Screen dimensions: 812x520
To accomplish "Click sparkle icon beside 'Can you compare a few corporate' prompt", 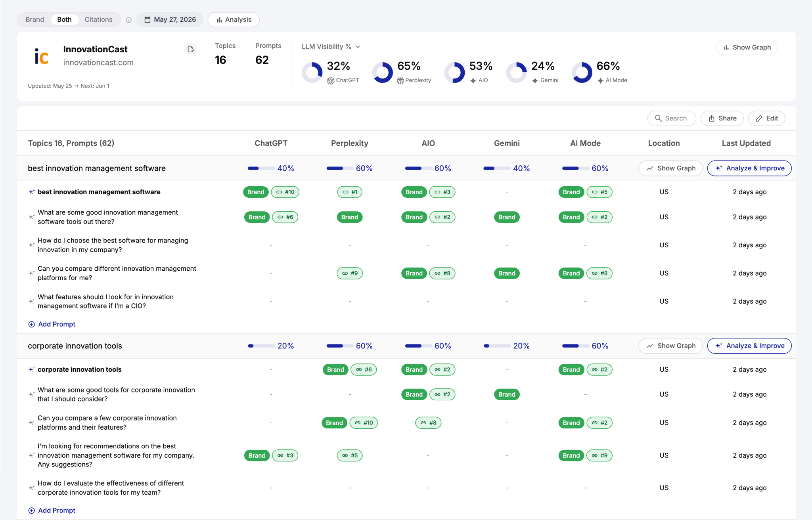I will click(31, 422).
